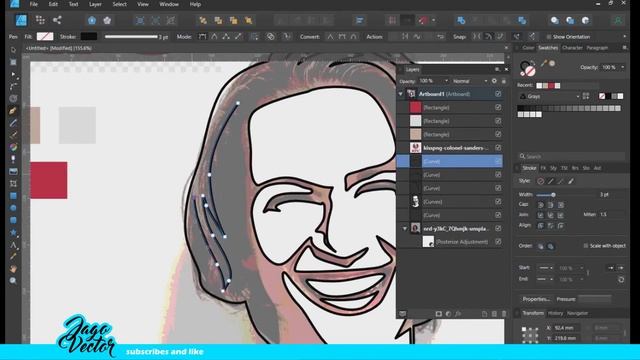Hide the tan (Rectangle) layer
Viewport: 640px width, 360px height.
[x=498, y=134]
